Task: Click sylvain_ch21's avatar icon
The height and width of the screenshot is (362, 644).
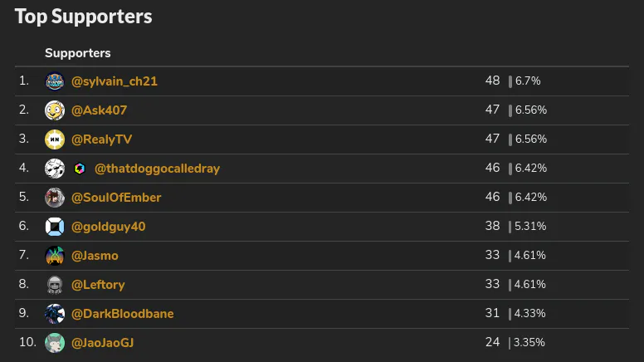Action: point(55,81)
